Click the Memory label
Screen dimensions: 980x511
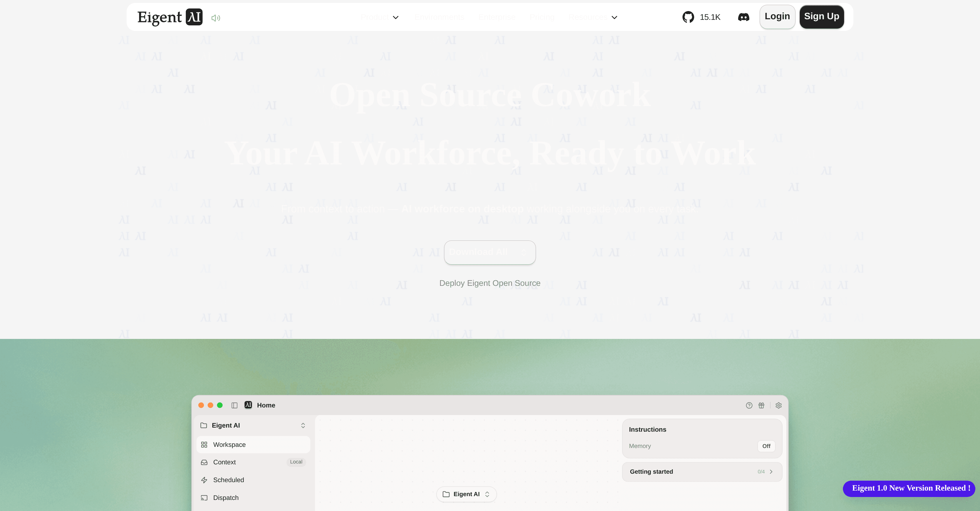(640, 446)
